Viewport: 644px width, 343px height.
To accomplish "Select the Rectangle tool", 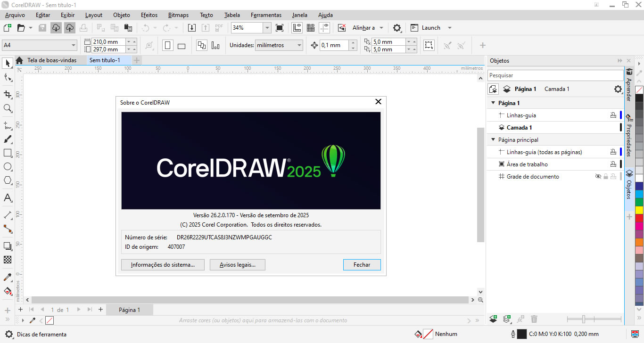I will (x=8, y=153).
